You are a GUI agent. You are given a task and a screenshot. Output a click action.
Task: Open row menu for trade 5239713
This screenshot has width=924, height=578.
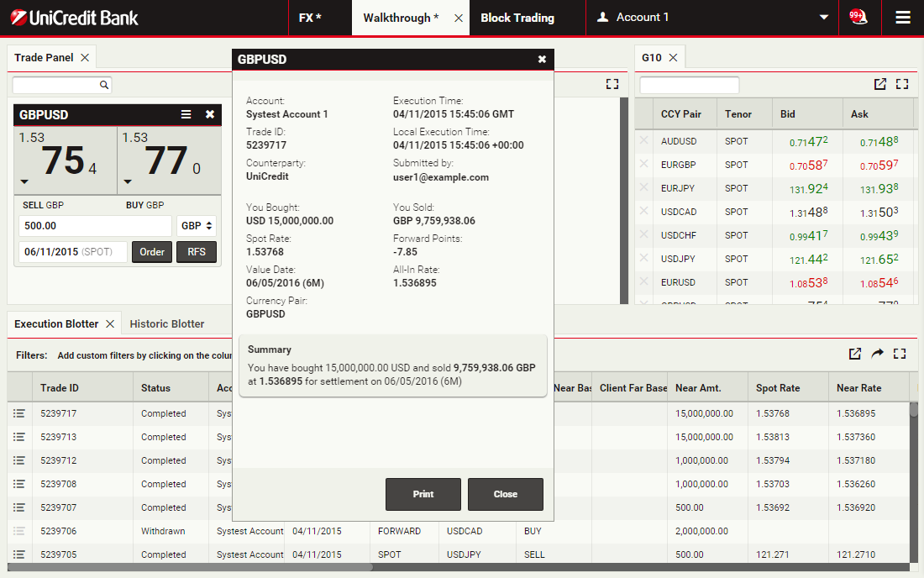click(x=19, y=437)
